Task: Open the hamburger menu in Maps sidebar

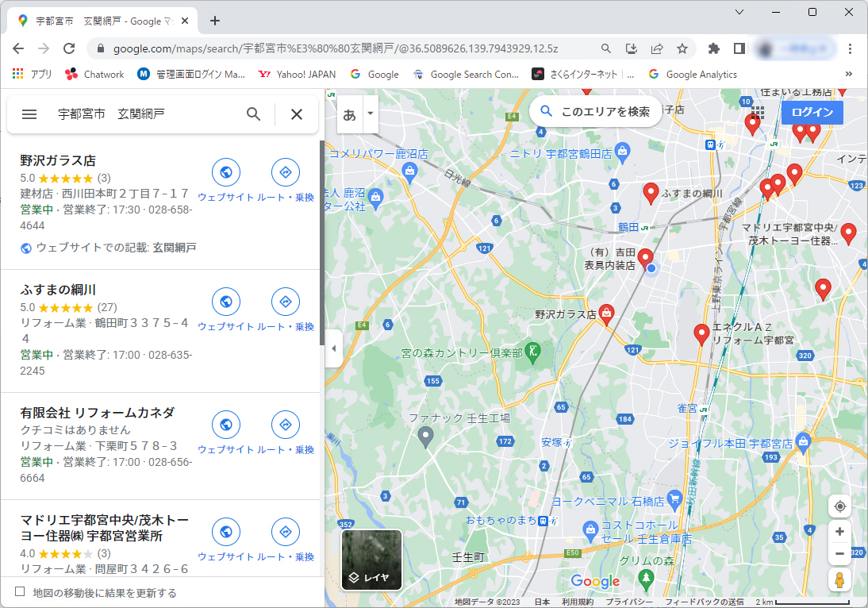Action: 29,114
